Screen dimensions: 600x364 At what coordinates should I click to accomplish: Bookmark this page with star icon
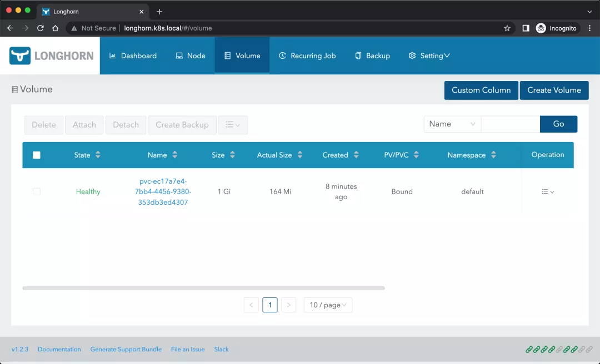507,28
